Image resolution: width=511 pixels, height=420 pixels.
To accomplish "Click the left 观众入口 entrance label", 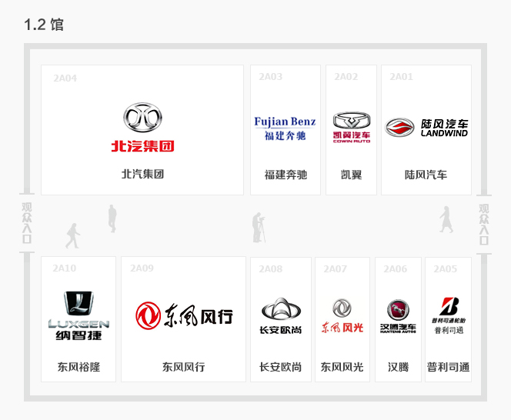I will 27,223.
